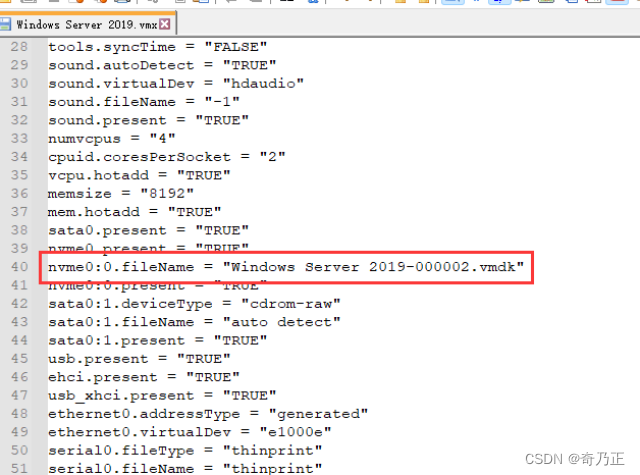The width and height of the screenshot is (640, 475).
Task: Click the nvme0:0.fileName vmdk line
Action: [286, 267]
